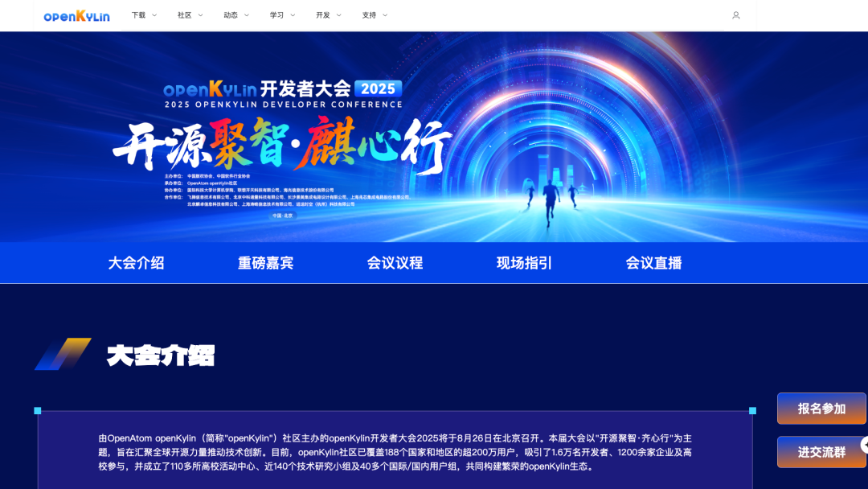This screenshot has width=868, height=489.
Task: Expand the chevron next to 社区
Action: click(200, 15)
